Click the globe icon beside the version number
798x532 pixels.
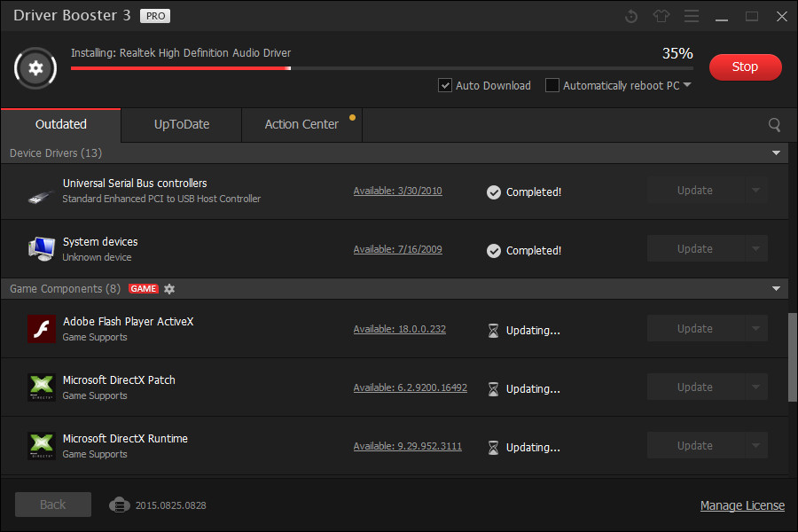(x=119, y=505)
